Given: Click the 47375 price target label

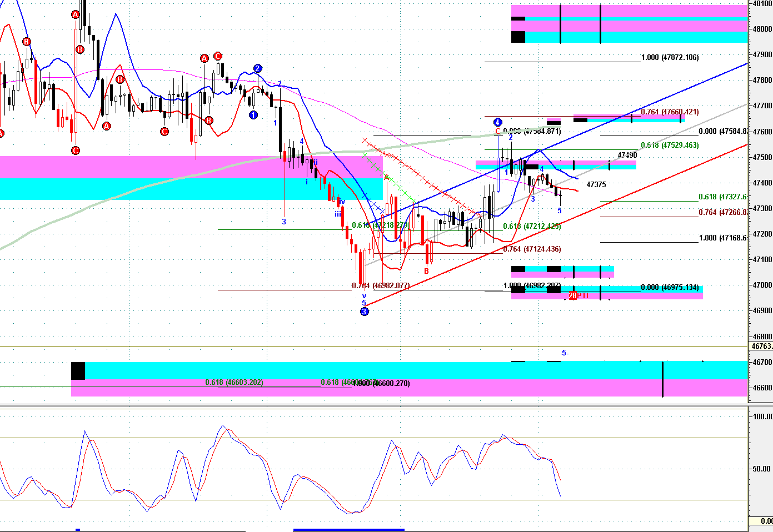Looking at the screenshot, I should click(596, 184).
